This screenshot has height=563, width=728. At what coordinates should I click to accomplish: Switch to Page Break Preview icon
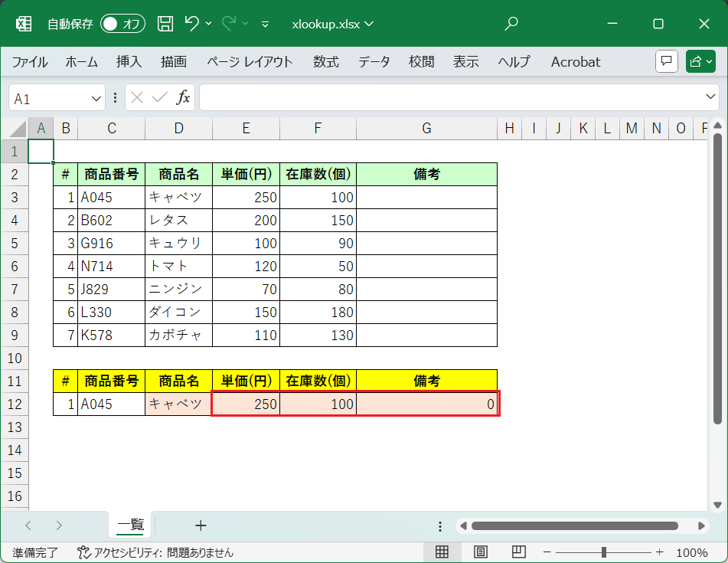pos(518,552)
